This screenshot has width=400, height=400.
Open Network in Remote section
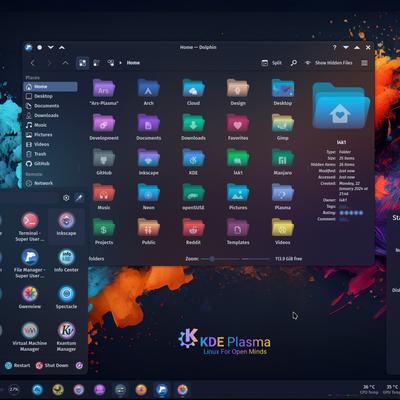[x=50, y=183]
